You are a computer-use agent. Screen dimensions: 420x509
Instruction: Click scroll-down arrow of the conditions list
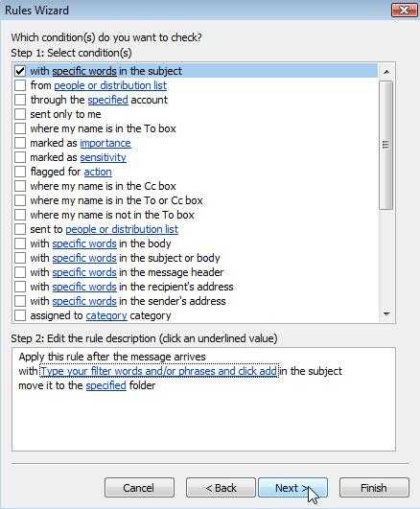386,313
